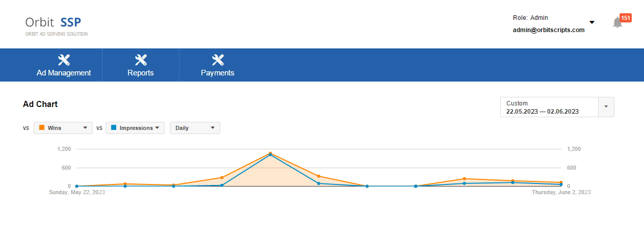
Task: Open the Custom date range arrow
Action: pyautogui.click(x=606, y=107)
